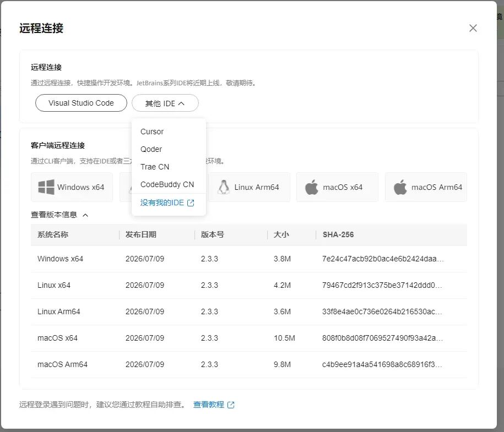Click the 4.2M size value

282,285
